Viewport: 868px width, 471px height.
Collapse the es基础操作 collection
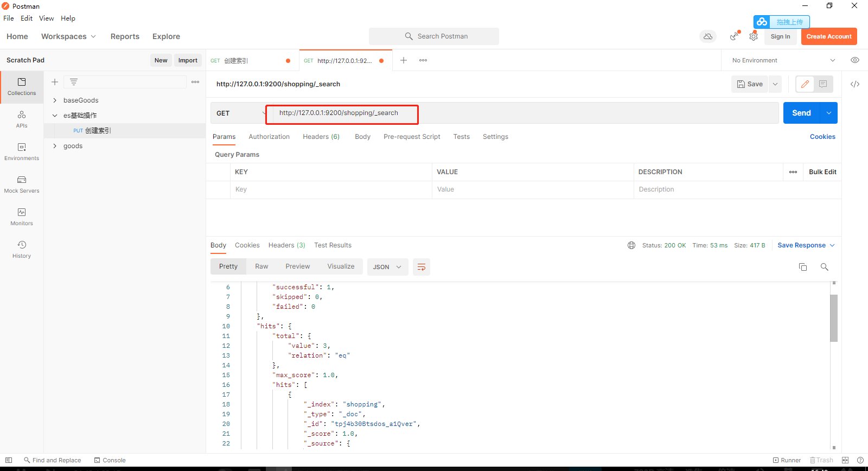pyautogui.click(x=55, y=116)
